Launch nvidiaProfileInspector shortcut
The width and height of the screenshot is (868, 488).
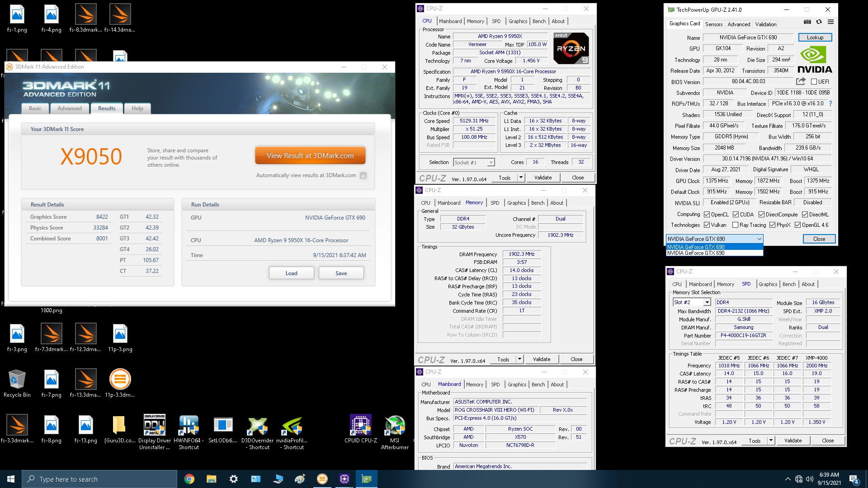click(x=292, y=432)
